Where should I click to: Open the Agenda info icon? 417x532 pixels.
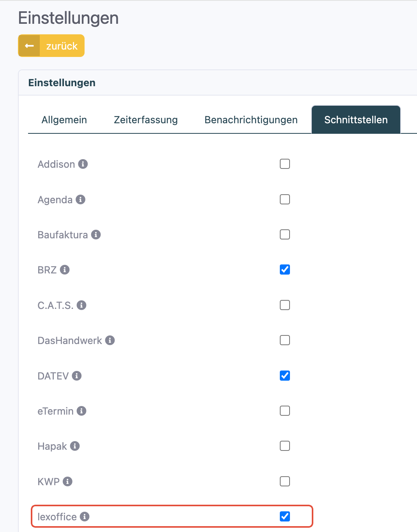(81, 199)
